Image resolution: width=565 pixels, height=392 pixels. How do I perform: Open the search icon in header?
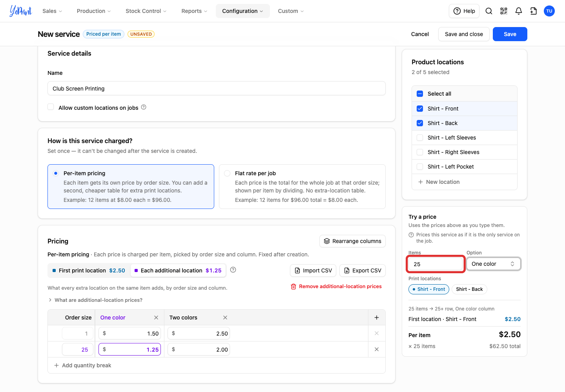click(x=489, y=11)
